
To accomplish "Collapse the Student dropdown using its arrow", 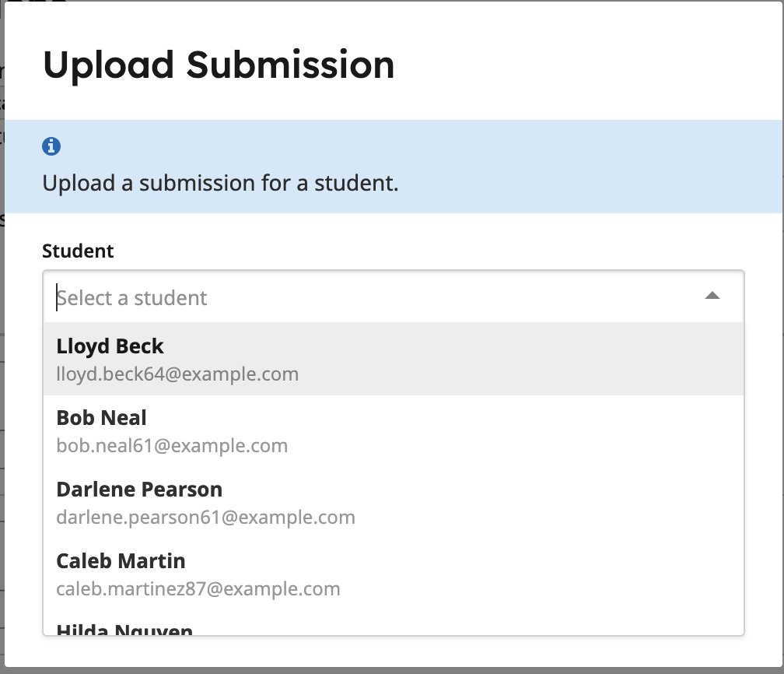I will (x=712, y=296).
